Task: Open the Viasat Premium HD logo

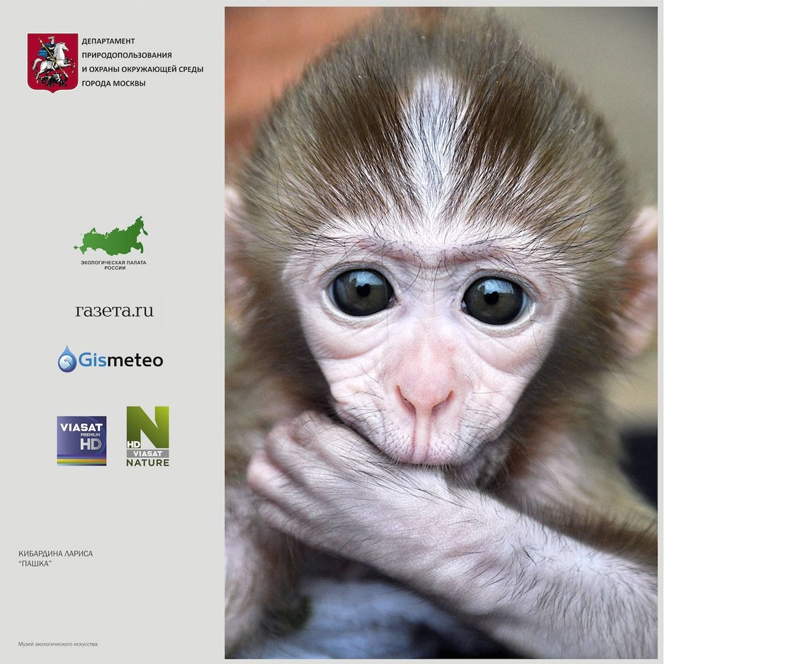Action: pos(81,440)
